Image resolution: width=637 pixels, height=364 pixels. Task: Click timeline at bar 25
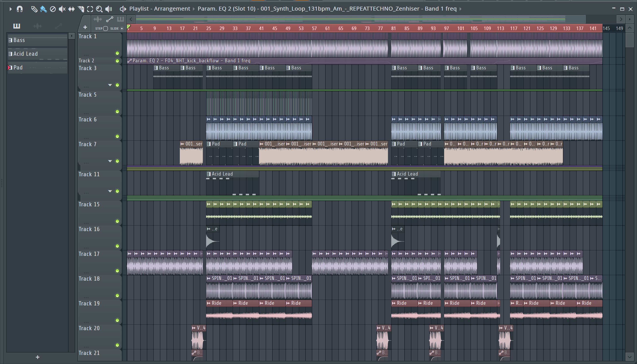[209, 28]
